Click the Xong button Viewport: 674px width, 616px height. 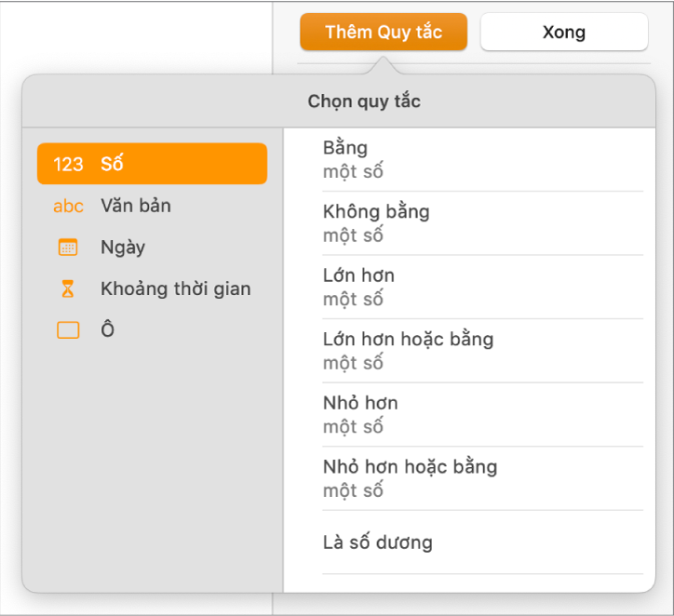563,33
